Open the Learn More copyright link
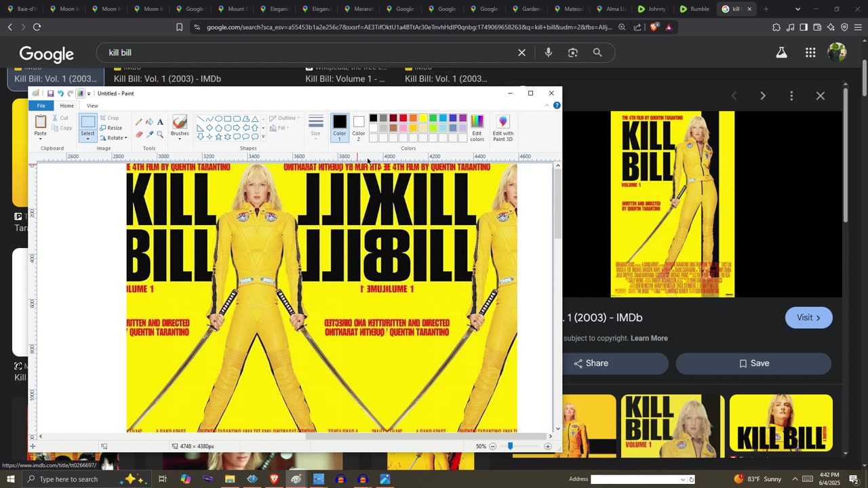The width and height of the screenshot is (868, 488). [649, 338]
